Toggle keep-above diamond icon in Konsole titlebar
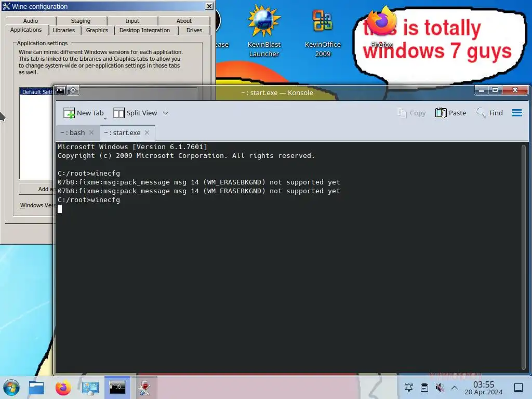Screen dimensions: 532x399 pos(73,90)
